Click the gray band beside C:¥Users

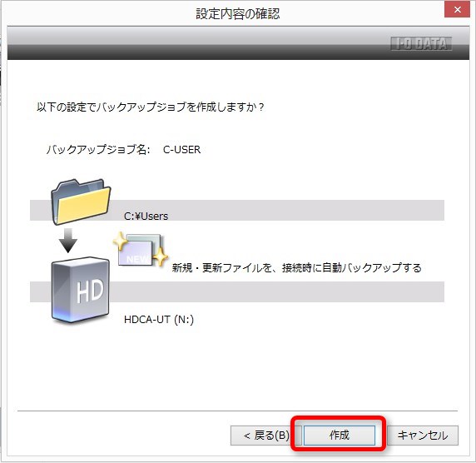277,210
